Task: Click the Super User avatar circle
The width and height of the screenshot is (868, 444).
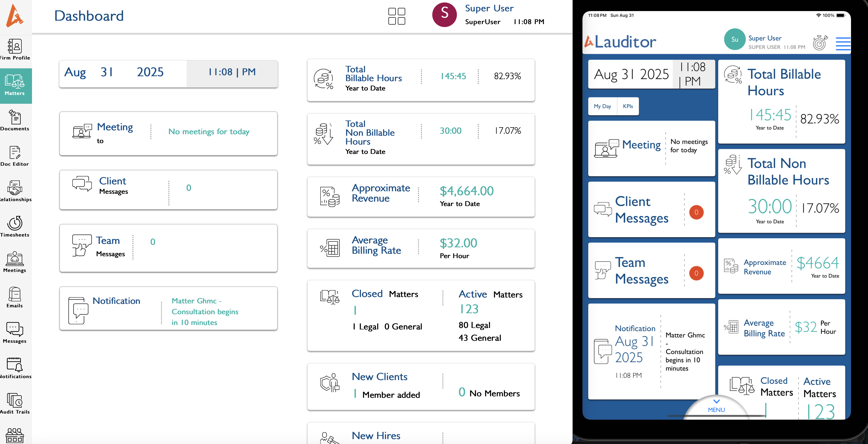Action: coord(444,15)
